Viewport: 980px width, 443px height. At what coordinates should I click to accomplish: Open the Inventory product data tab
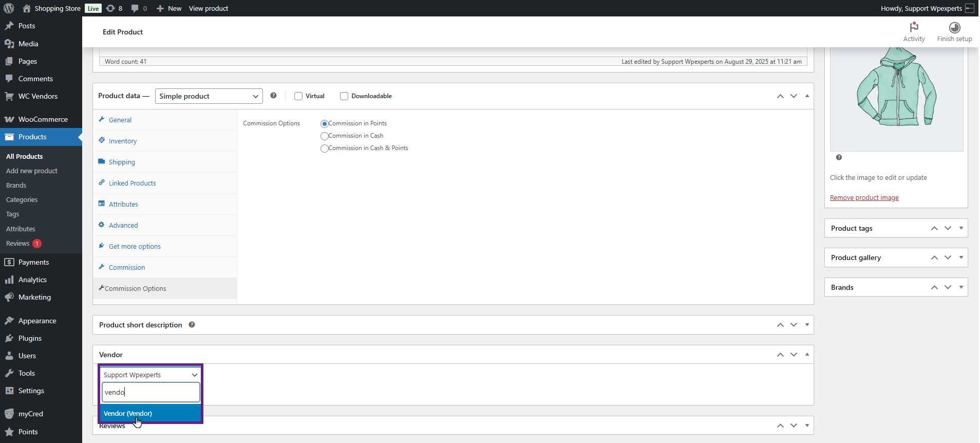(x=122, y=141)
